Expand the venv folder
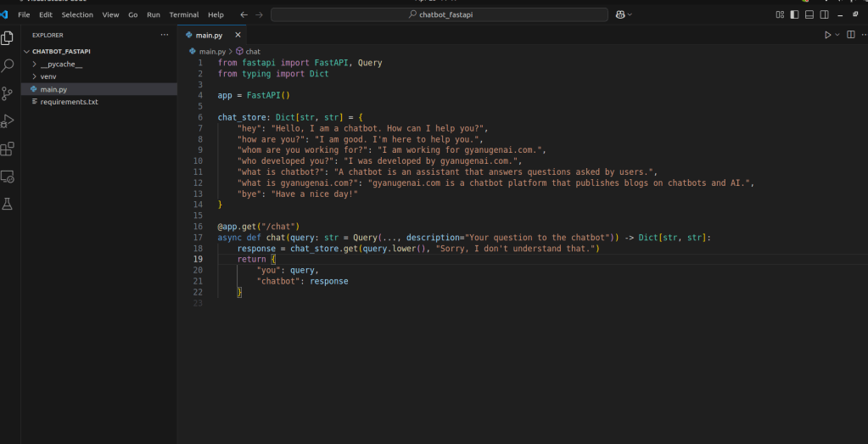Viewport: 868px width, 444px height. coord(48,76)
